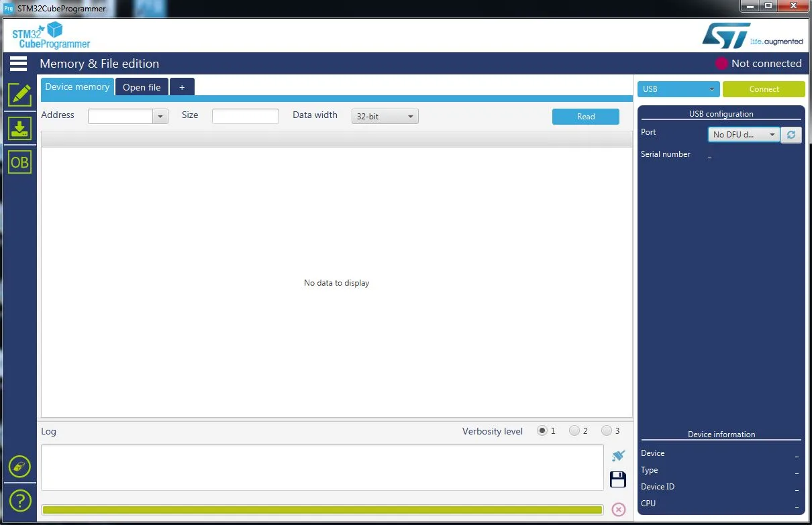Image resolution: width=812 pixels, height=525 pixels.
Task: Click the Verbosity level label
Action: pos(493,431)
